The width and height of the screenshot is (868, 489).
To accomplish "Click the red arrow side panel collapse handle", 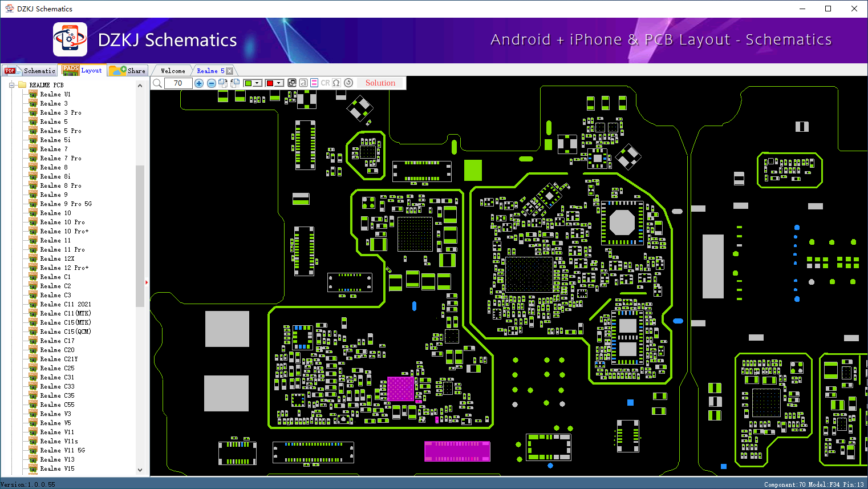I will pyautogui.click(x=147, y=282).
